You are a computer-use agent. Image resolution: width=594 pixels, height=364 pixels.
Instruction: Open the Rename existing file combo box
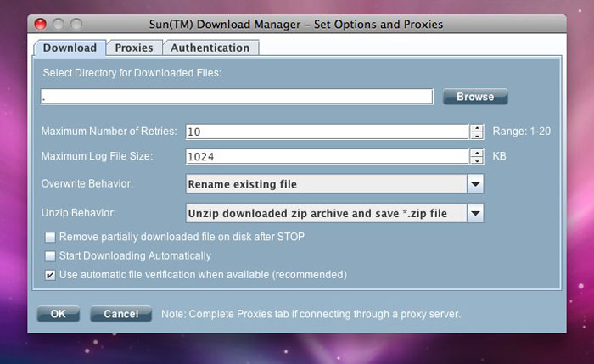pos(326,184)
